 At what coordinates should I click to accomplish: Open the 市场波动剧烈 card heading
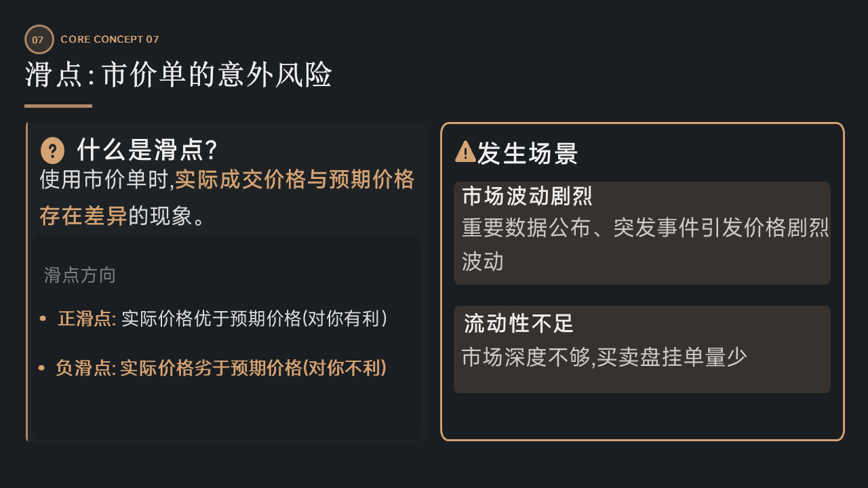[x=527, y=197]
